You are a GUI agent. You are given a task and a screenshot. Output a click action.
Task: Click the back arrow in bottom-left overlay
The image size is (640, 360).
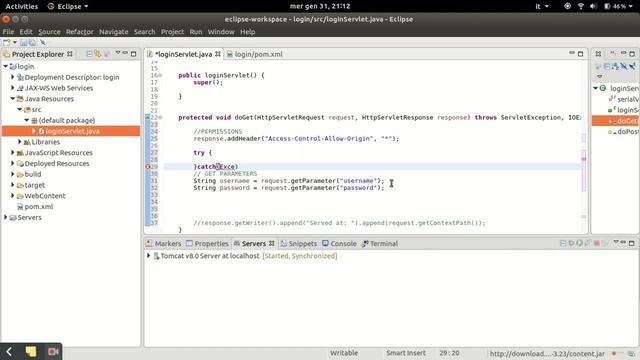(x=9, y=351)
